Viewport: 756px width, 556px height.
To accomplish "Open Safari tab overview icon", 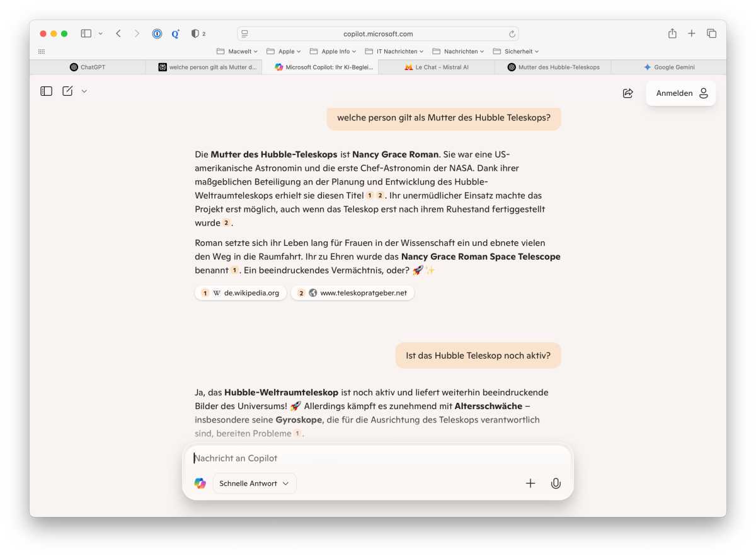I will (x=711, y=33).
